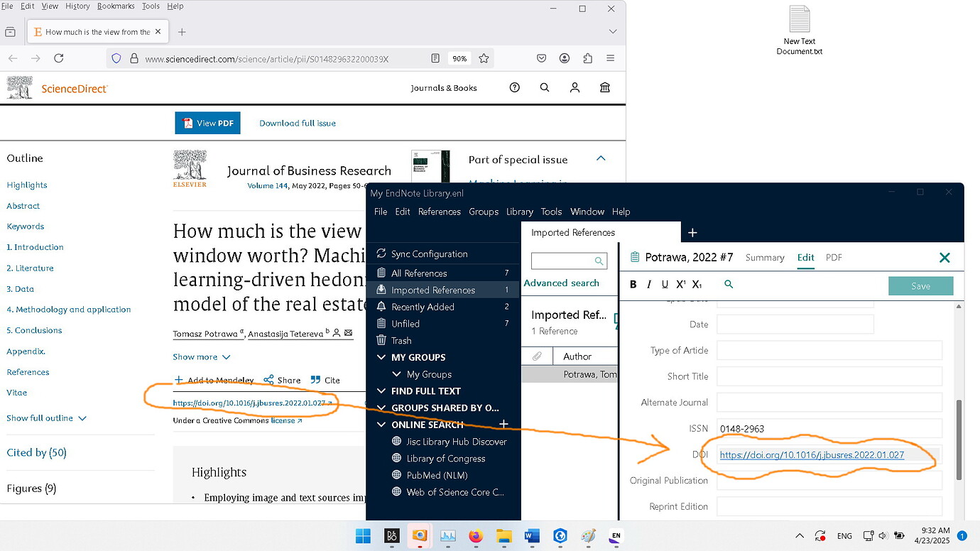Click the Share icon below the authors

[271, 380]
